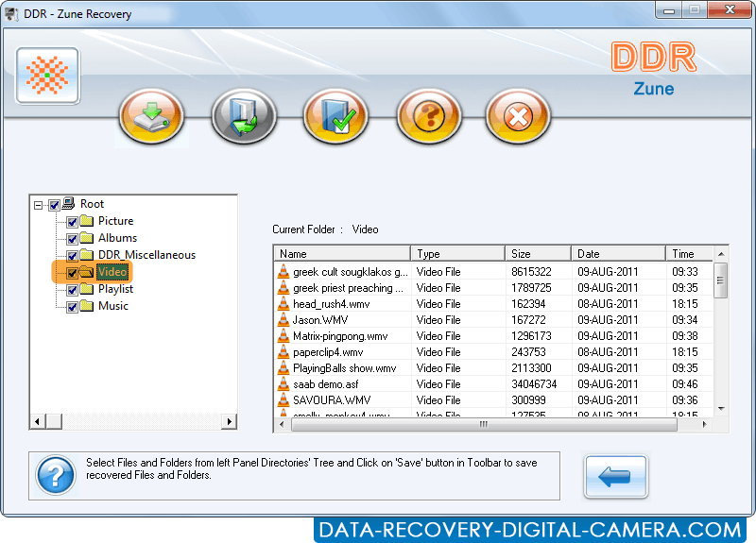Select the Video tree item label

coord(112,272)
